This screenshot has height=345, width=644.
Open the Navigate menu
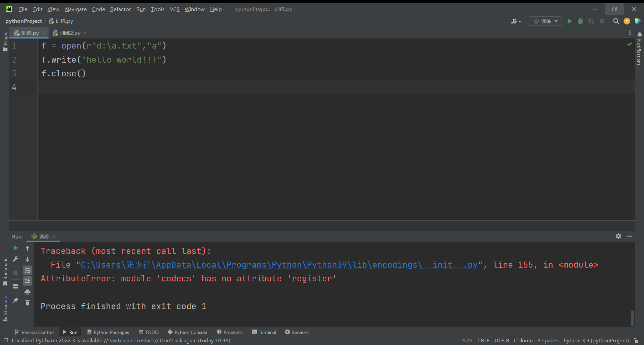point(76,9)
